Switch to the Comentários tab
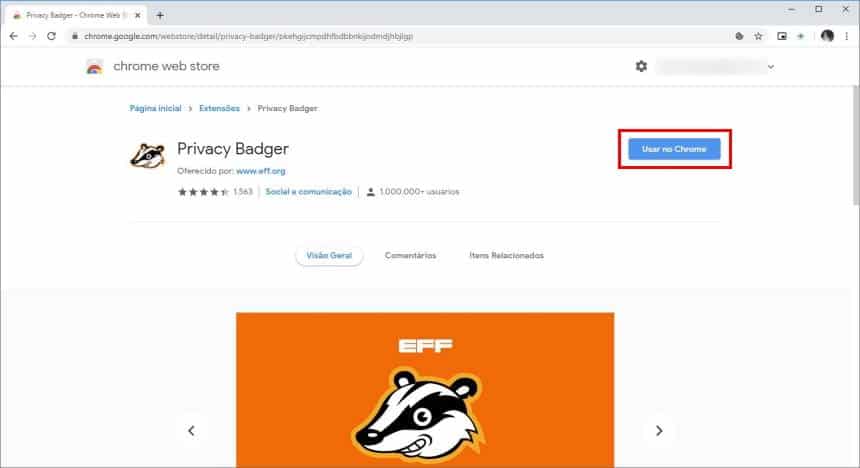 (410, 256)
